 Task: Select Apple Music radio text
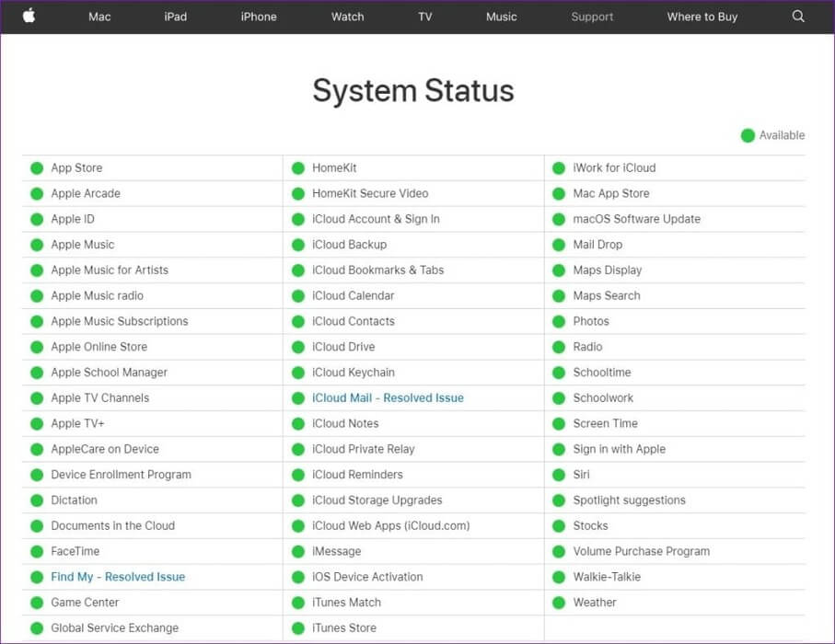(x=97, y=296)
